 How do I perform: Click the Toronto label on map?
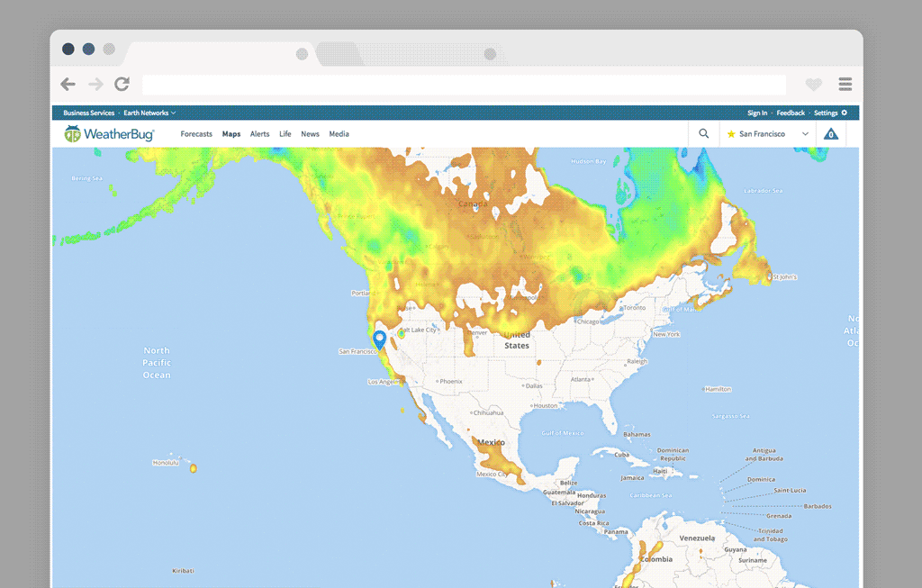pos(635,308)
